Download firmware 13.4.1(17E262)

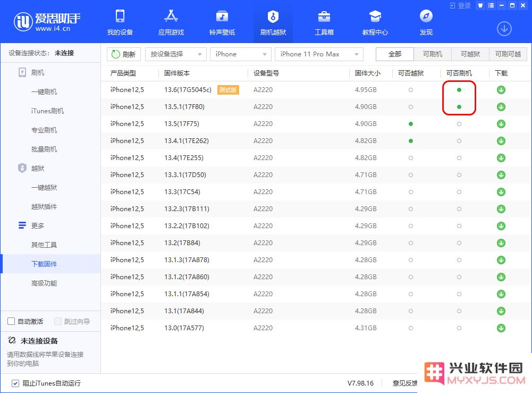point(501,141)
